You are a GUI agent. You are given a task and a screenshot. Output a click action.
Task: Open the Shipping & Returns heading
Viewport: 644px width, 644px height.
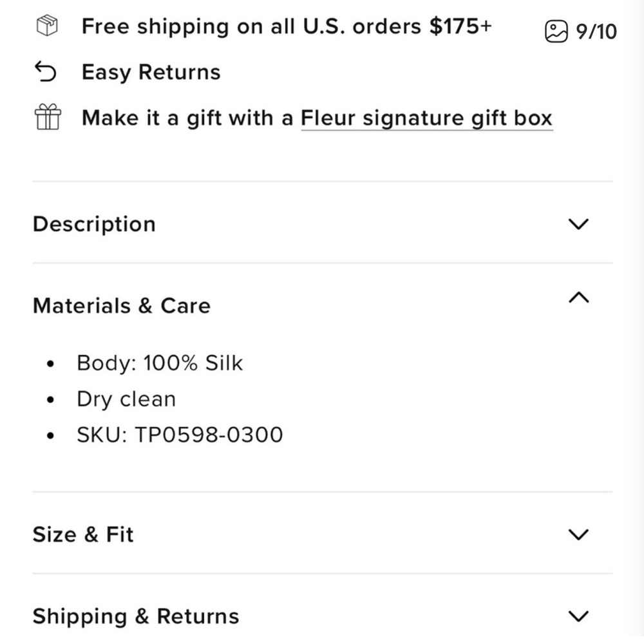pos(136,616)
